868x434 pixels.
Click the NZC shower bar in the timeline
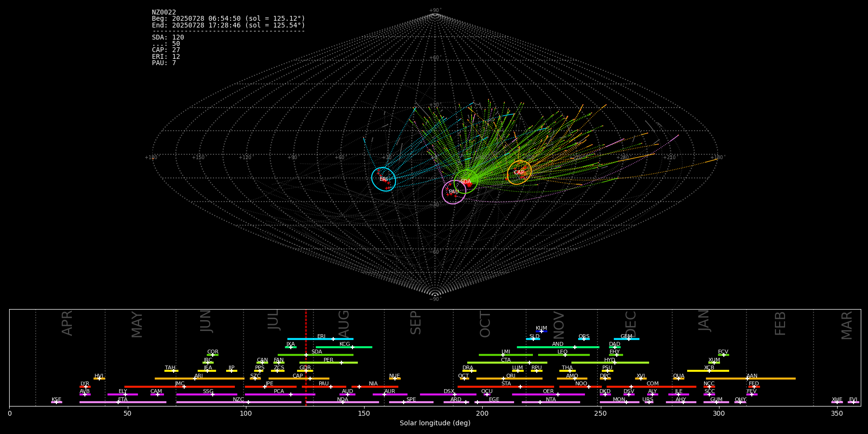click(x=239, y=402)
